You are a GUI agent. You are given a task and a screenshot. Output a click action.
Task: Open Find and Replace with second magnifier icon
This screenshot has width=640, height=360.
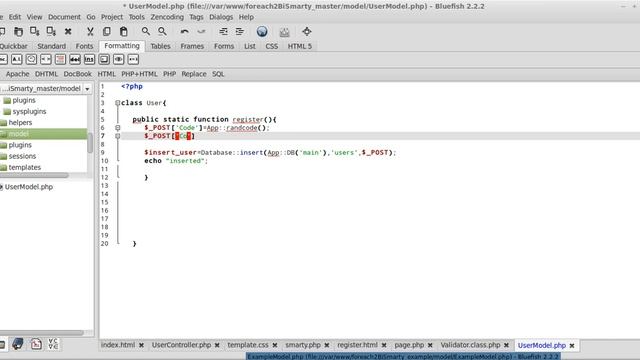162,31
